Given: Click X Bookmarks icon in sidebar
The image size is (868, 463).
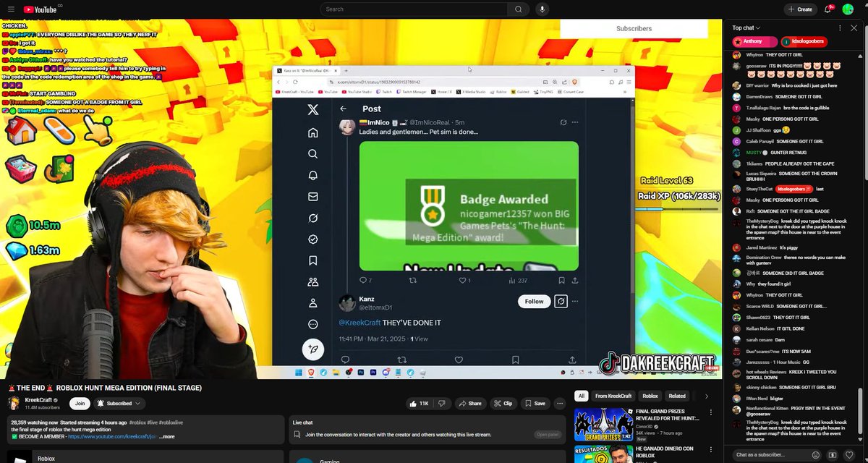Looking at the screenshot, I should click(x=312, y=260).
